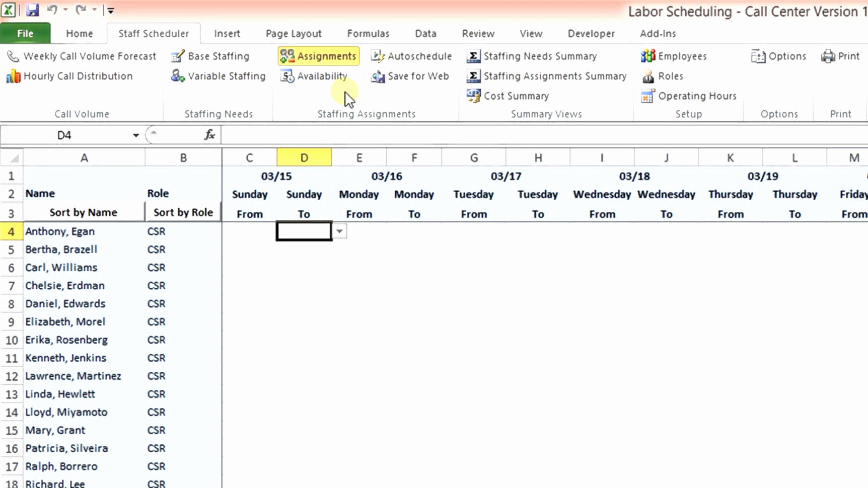Open the Undo history dropdown
This screenshot has width=868, height=488.
tap(65, 10)
